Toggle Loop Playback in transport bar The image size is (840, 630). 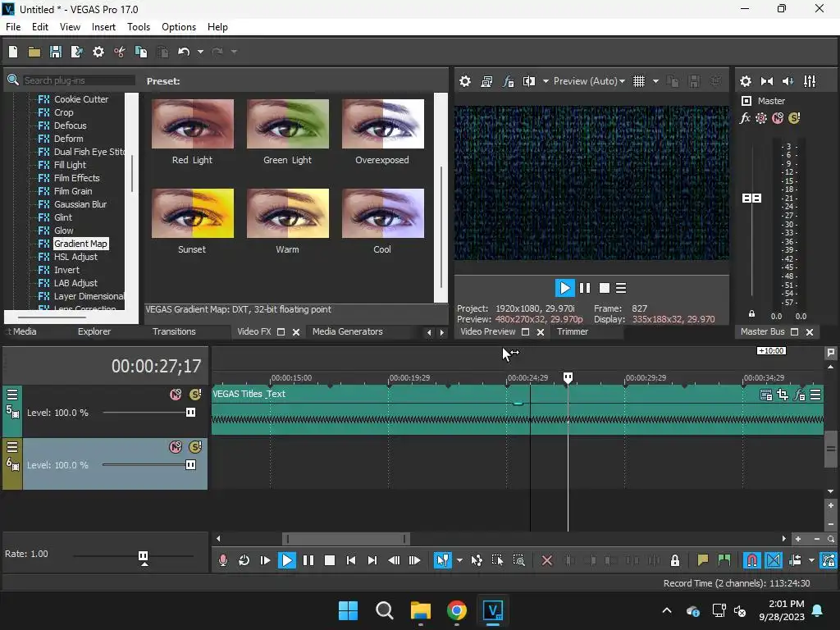pyautogui.click(x=244, y=560)
